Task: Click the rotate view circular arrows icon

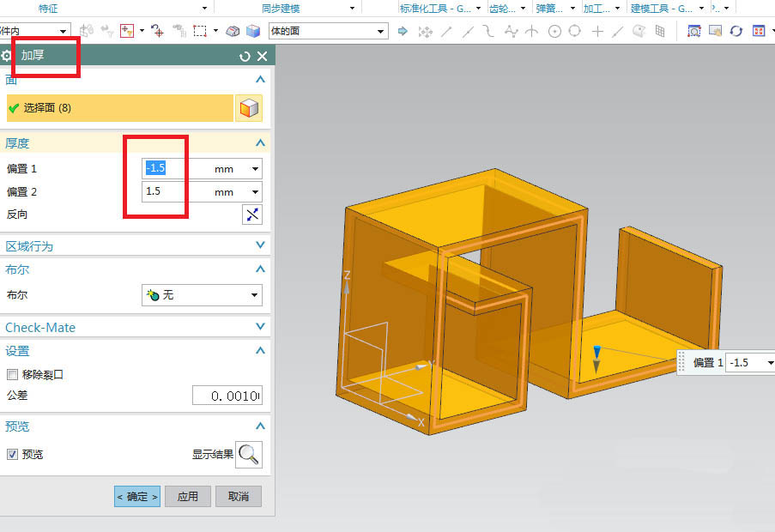Action: (x=736, y=31)
